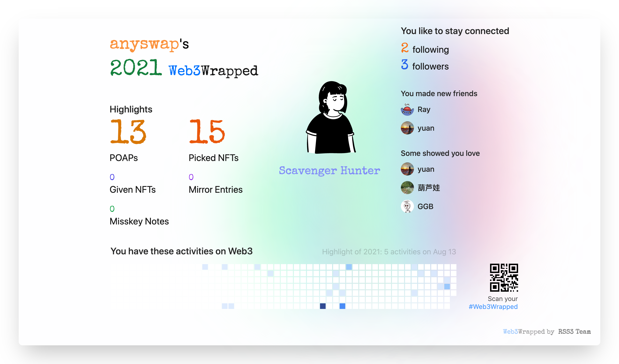Image resolution: width=619 pixels, height=364 pixels.
Task: Click the 13 POAPs count
Action: (x=128, y=132)
